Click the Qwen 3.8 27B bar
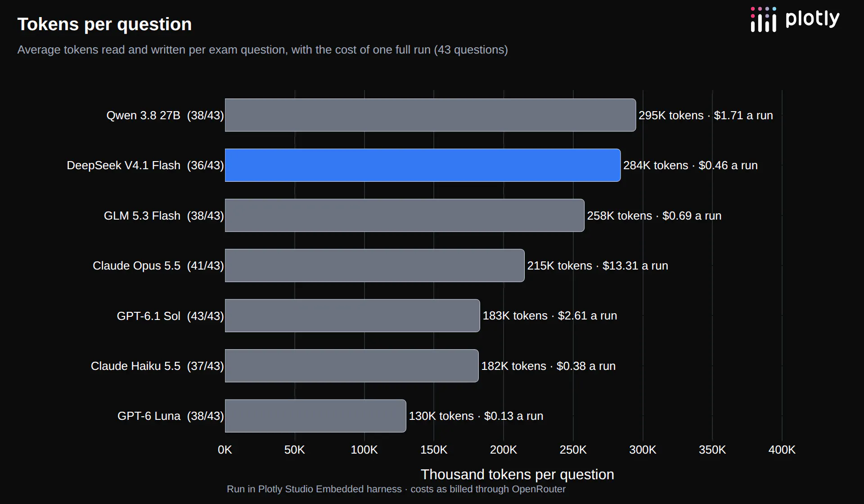864x504 pixels. click(x=430, y=115)
